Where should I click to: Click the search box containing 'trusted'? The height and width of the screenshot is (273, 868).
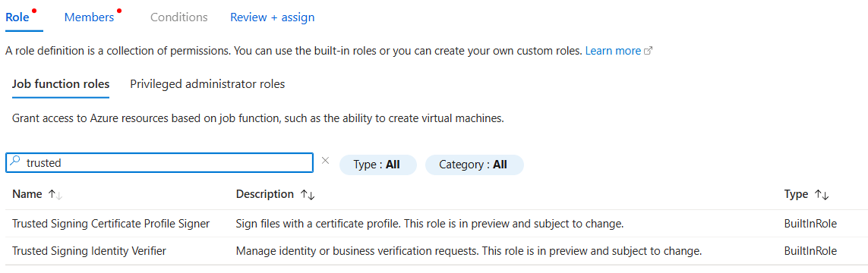pyautogui.click(x=160, y=163)
